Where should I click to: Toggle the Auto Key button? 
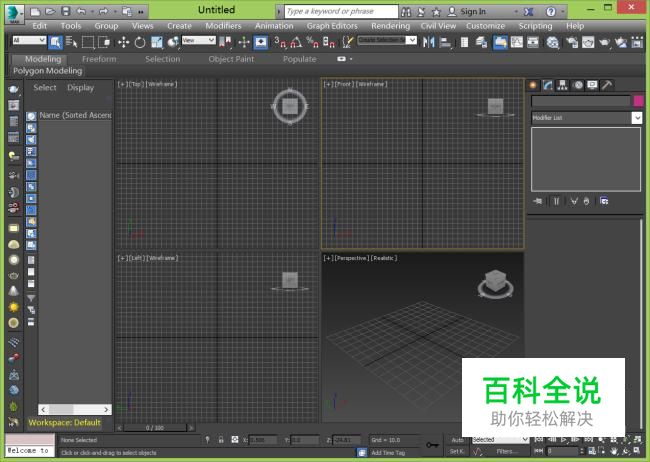(x=457, y=439)
